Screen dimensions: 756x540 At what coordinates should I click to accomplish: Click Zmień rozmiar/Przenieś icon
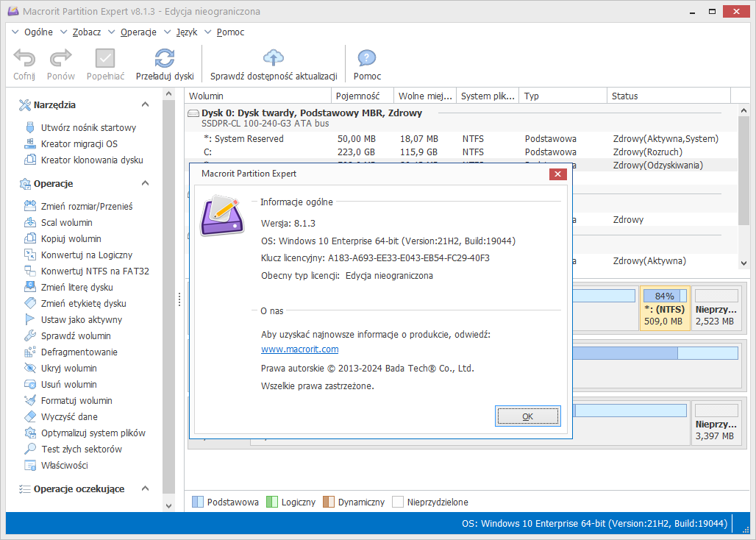pos(30,206)
